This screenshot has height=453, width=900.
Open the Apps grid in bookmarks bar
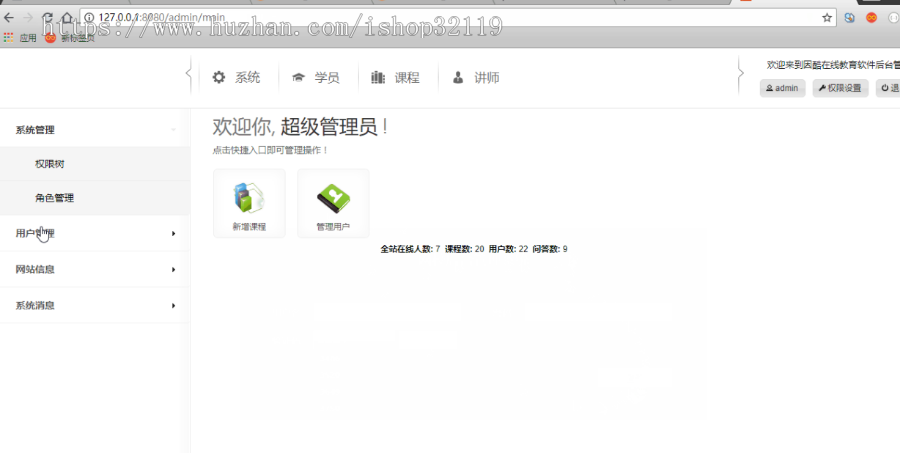[x=20, y=38]
